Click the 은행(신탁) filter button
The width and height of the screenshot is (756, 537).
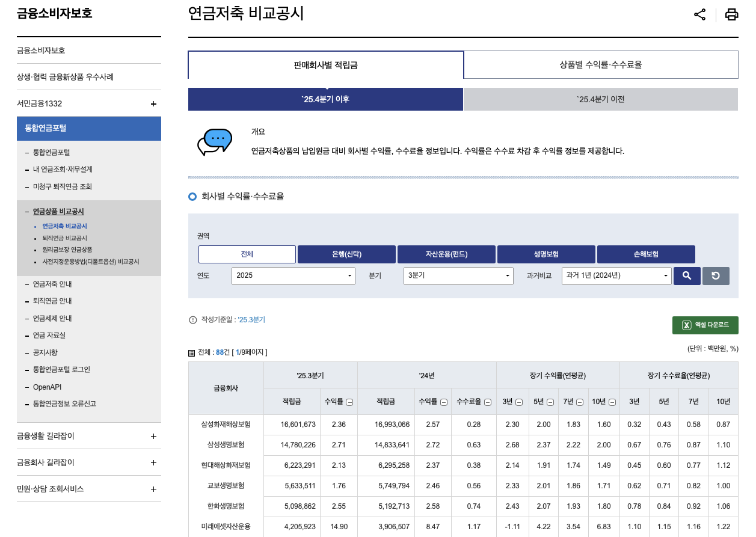(x=346, y=254)
